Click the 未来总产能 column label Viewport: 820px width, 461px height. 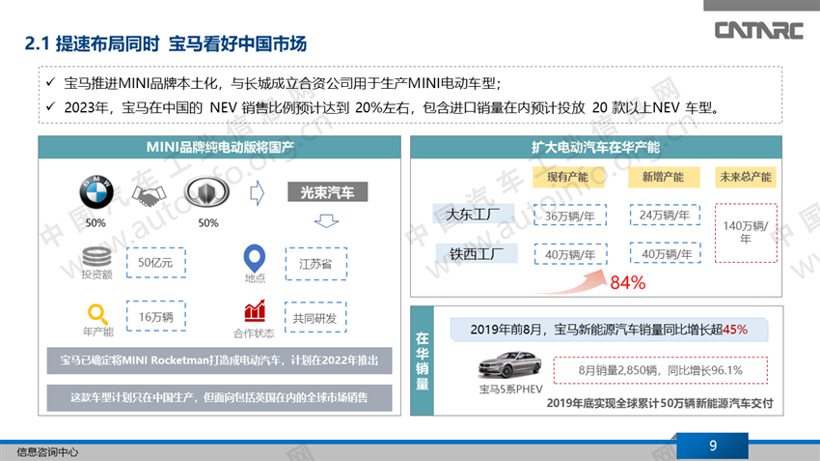point(745,177)
